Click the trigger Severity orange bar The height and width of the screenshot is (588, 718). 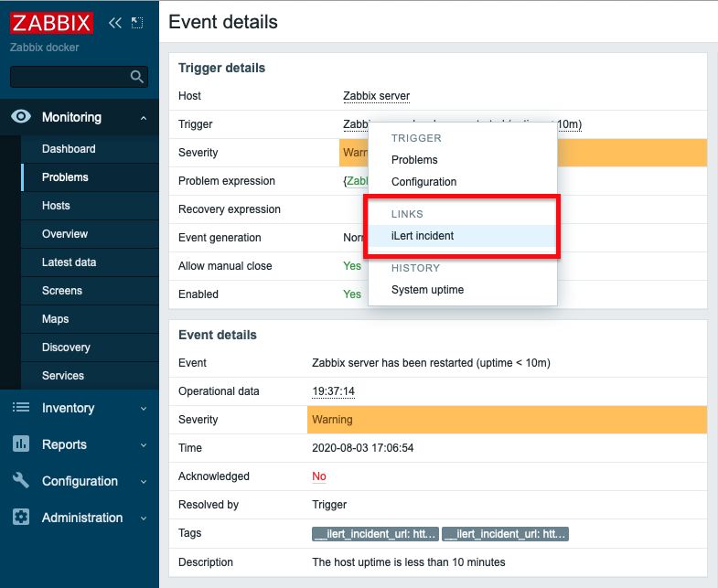(x=632, y=153)
